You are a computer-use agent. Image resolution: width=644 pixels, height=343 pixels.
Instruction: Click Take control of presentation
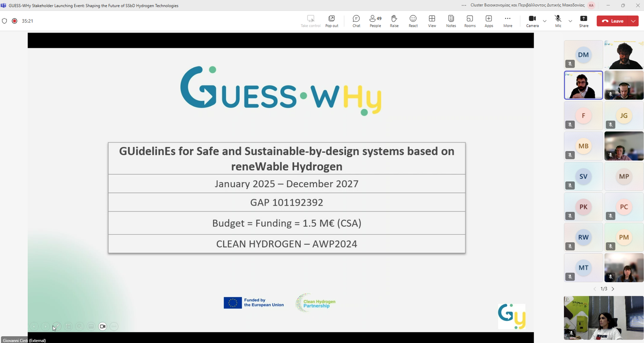click(310, 21)
